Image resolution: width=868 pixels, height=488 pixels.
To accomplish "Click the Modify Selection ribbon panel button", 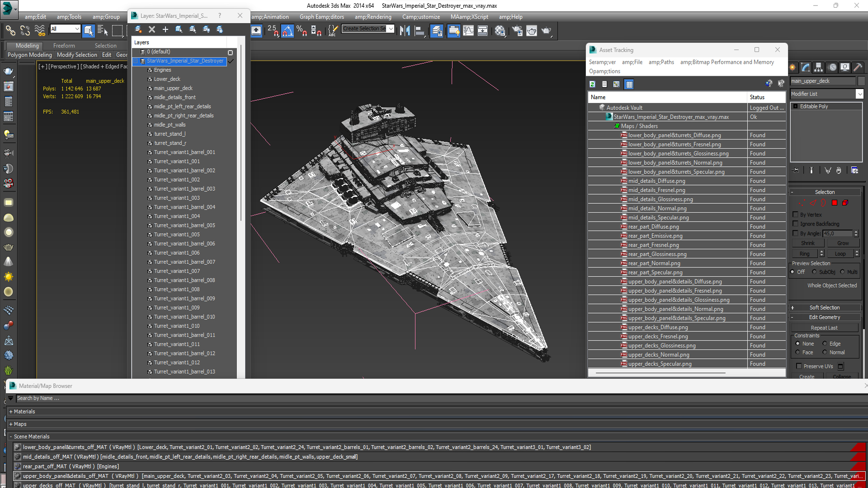I will pyautogui.click(x=77, y=55).
